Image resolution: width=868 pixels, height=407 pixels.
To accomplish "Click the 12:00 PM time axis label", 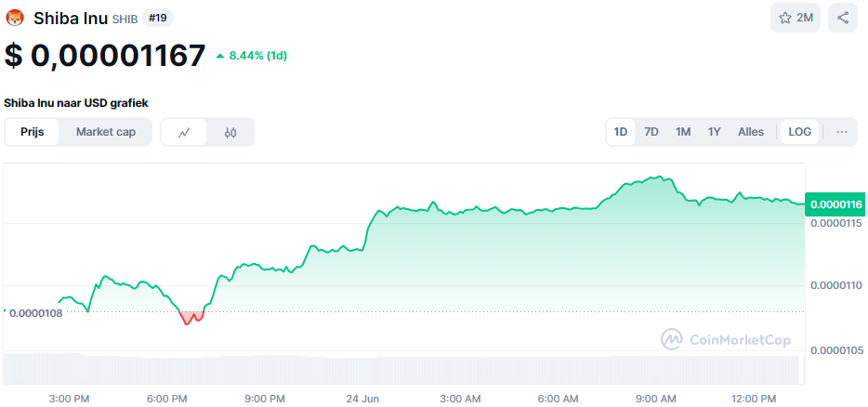I will coord(754,399).
